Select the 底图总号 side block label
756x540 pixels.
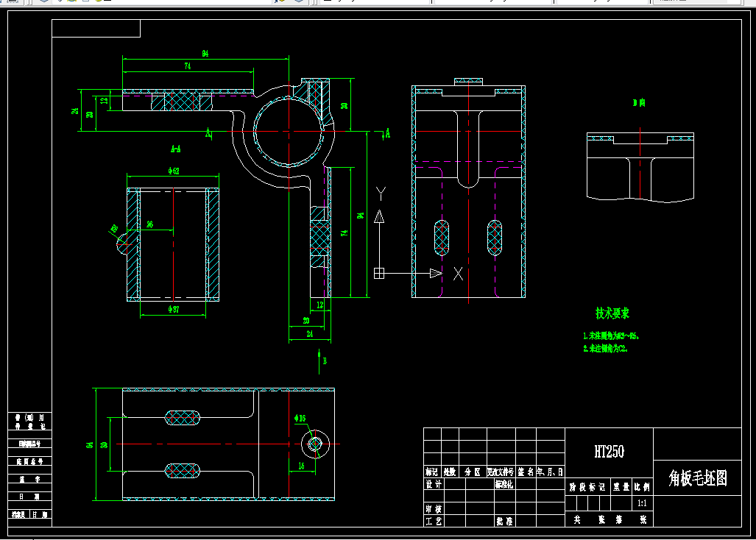29,461
